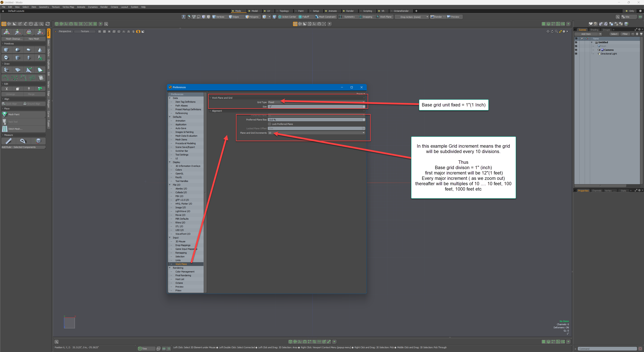The height and width of the screenshot is (352, 644).
Task: Switch to the Shading tab
Action: tap(595, 30)
